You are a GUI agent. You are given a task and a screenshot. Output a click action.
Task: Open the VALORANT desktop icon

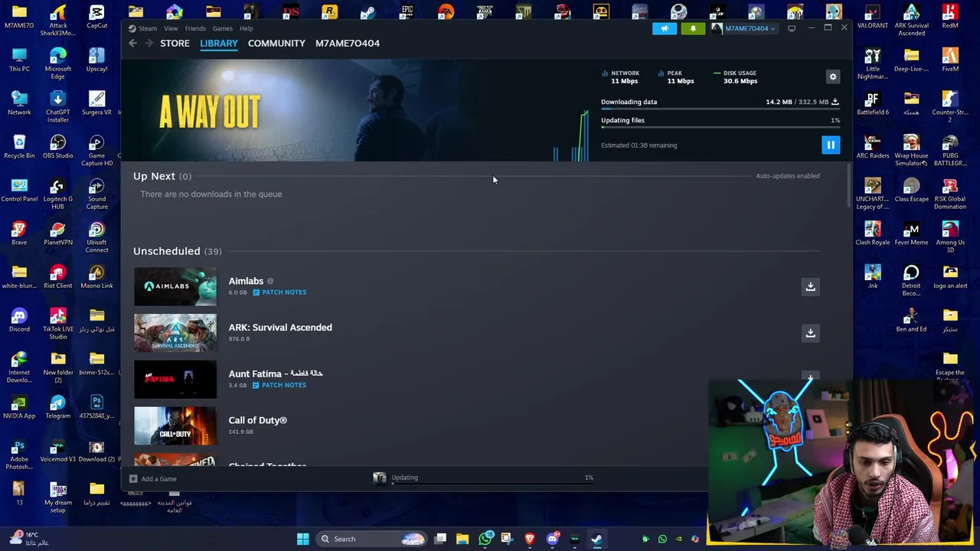pos(873,17)
